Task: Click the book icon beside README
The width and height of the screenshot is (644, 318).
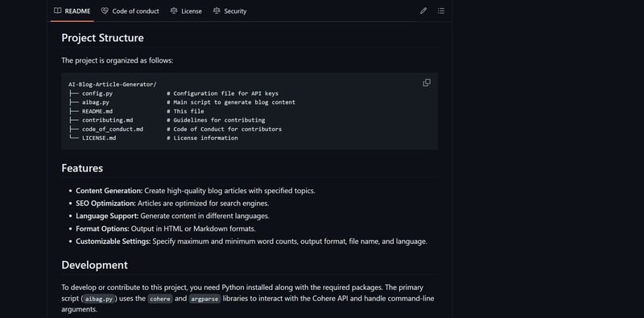Action: [x=57, y=11]
